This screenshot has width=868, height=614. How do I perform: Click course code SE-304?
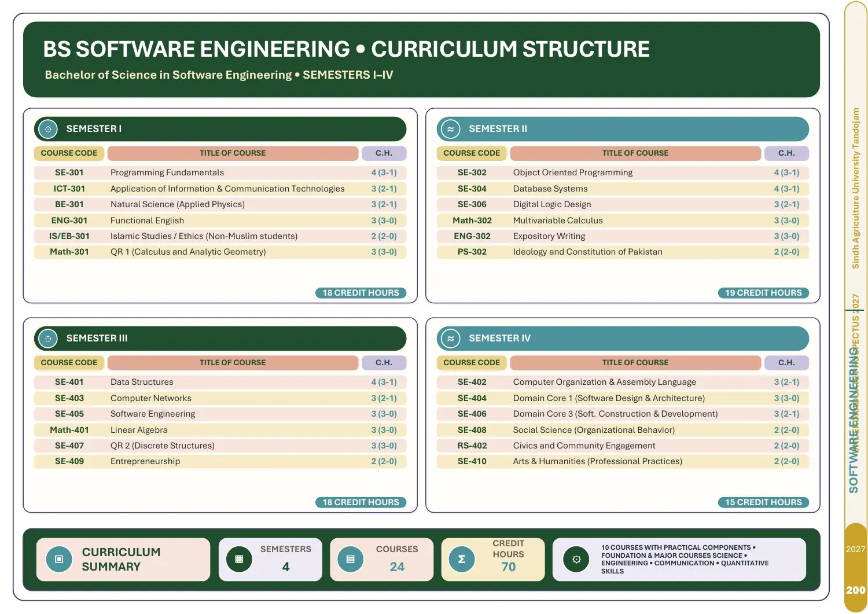click(x=472, y=189)
